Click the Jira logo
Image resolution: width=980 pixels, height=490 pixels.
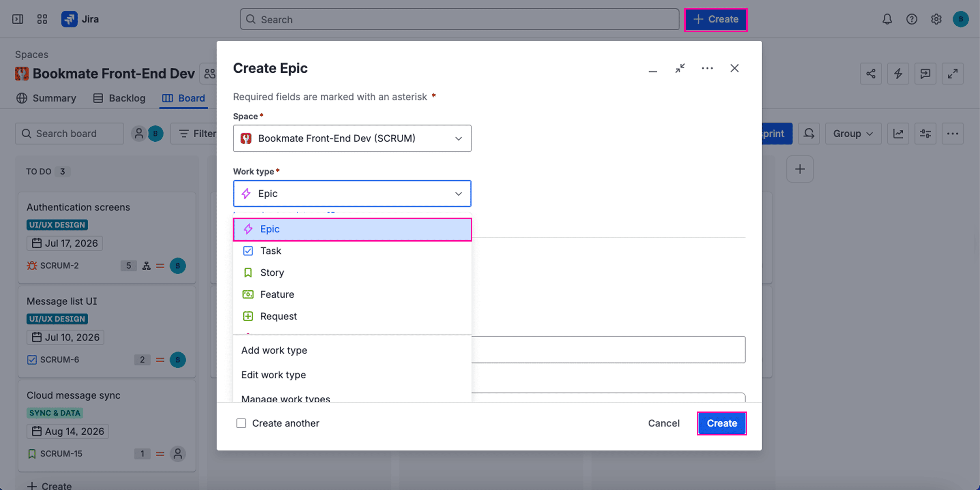[80, 19]
